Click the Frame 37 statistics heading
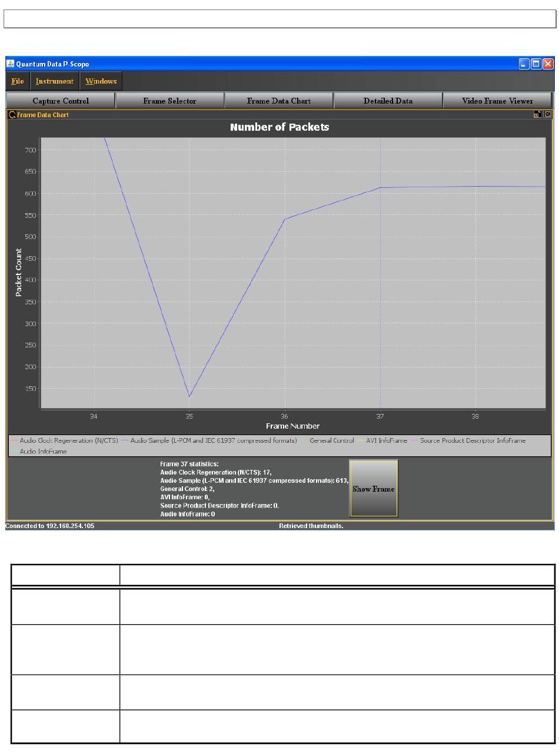 tap(189, 464)
